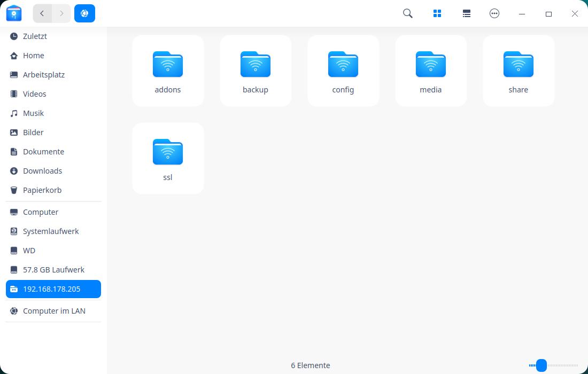Switch to icon grid view

437,13
